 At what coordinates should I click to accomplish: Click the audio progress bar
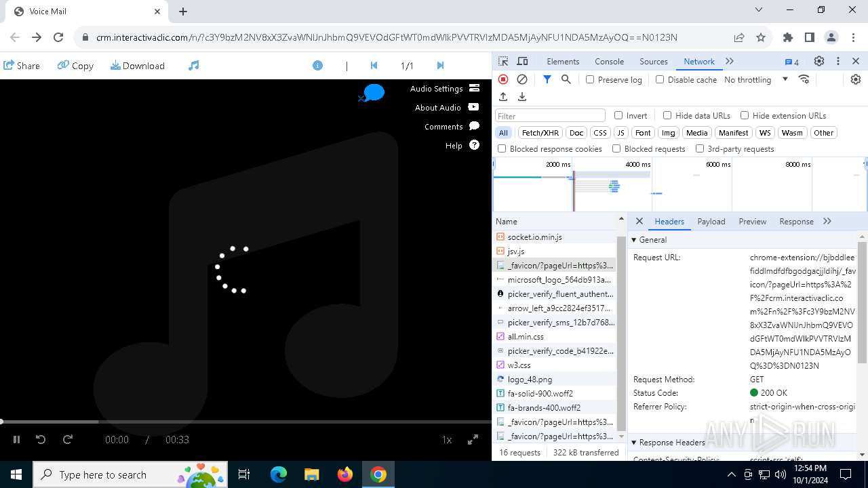tap(245, 422)
